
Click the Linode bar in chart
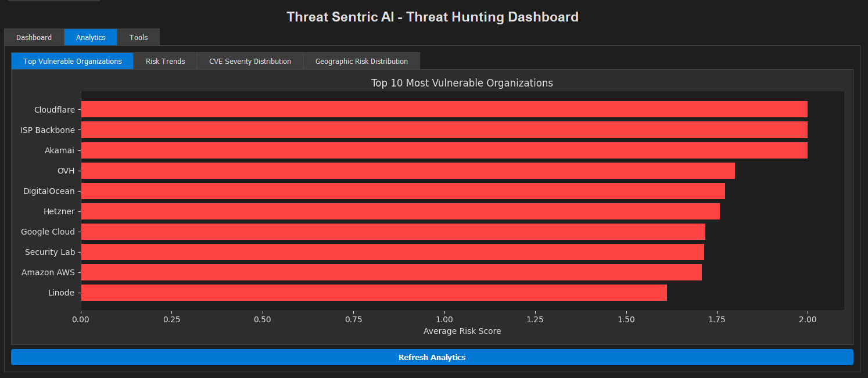[x=374, y=293]
